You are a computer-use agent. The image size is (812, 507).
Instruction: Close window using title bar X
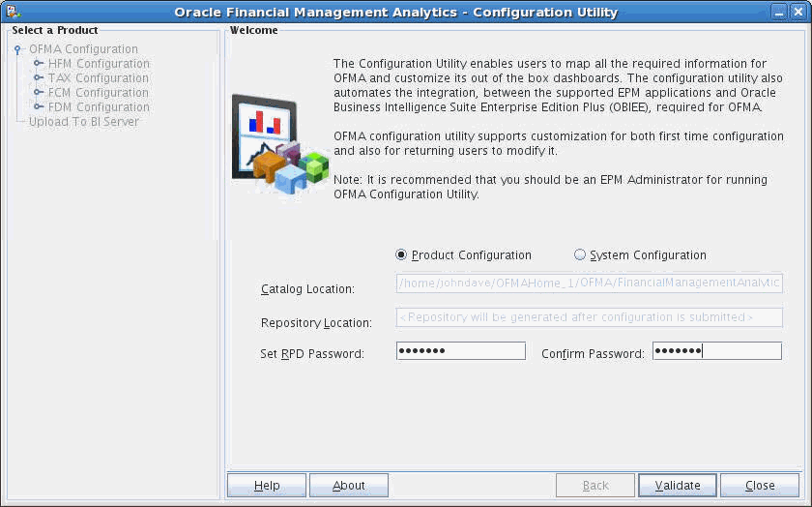[798, 12]
